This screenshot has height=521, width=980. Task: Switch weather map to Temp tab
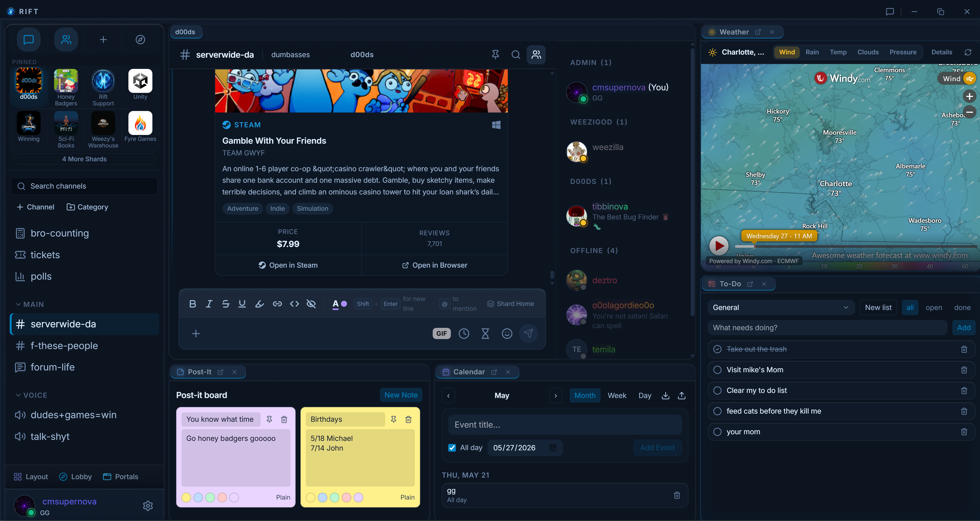(x=838, y=52)
